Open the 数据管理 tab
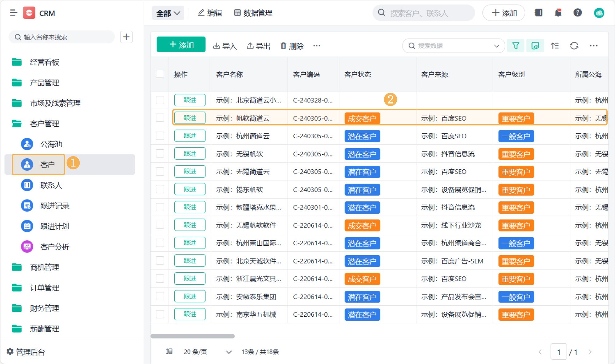Viewport: 615px width, 364px height. point(253,13)
